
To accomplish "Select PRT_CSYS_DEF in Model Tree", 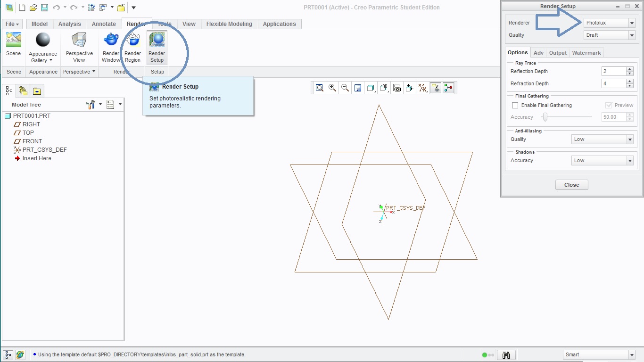I will click(x=40, y=149).
